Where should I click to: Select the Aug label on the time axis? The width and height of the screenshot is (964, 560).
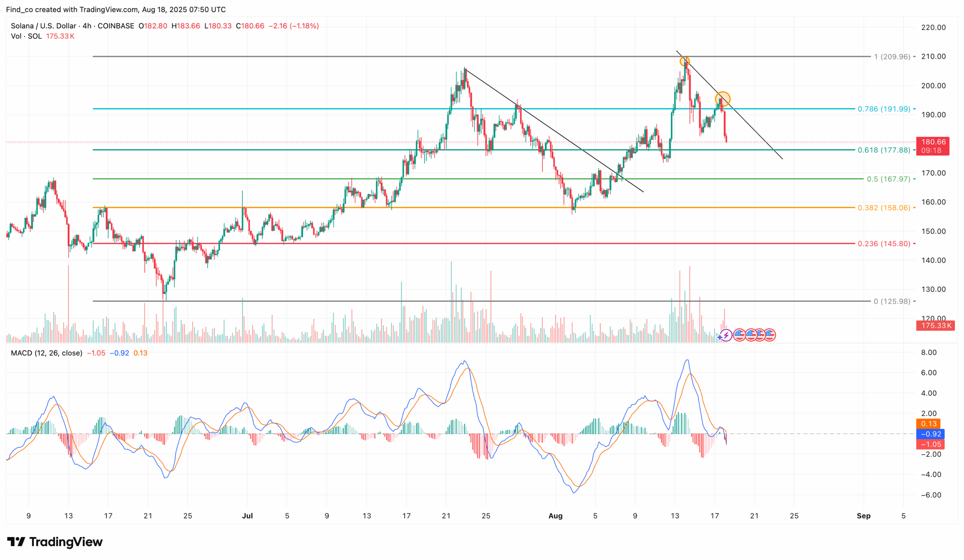click(555, 516)
